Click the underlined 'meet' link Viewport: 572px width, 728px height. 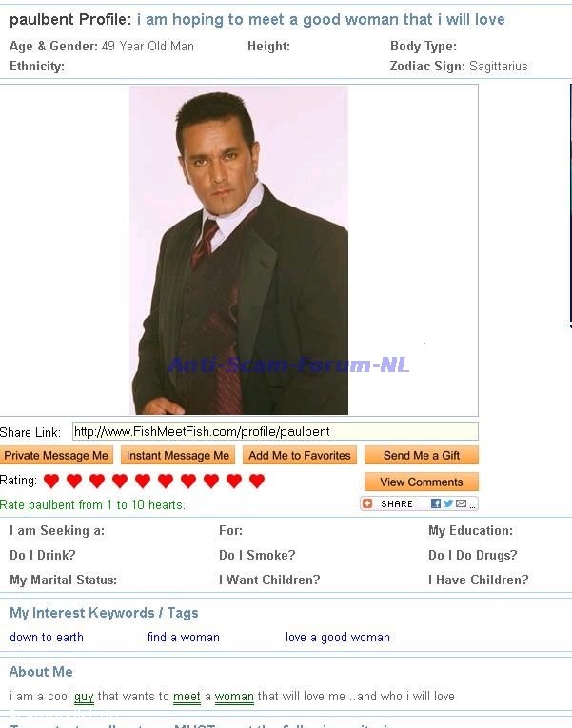point(187,697)
